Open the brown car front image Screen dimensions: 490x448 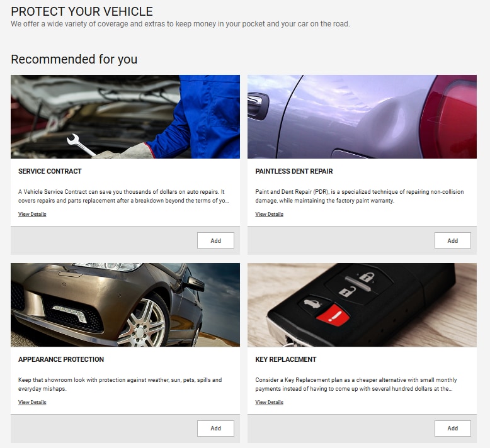125,305
